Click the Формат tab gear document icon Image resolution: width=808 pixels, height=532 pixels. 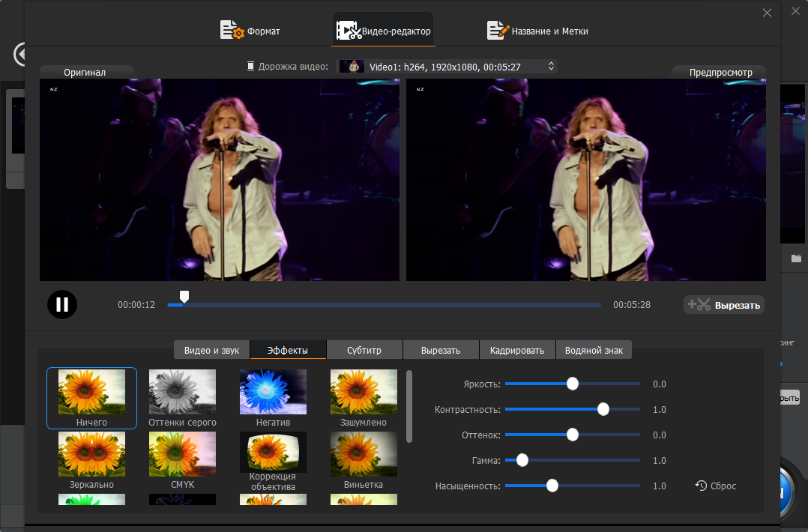[232, 30]
